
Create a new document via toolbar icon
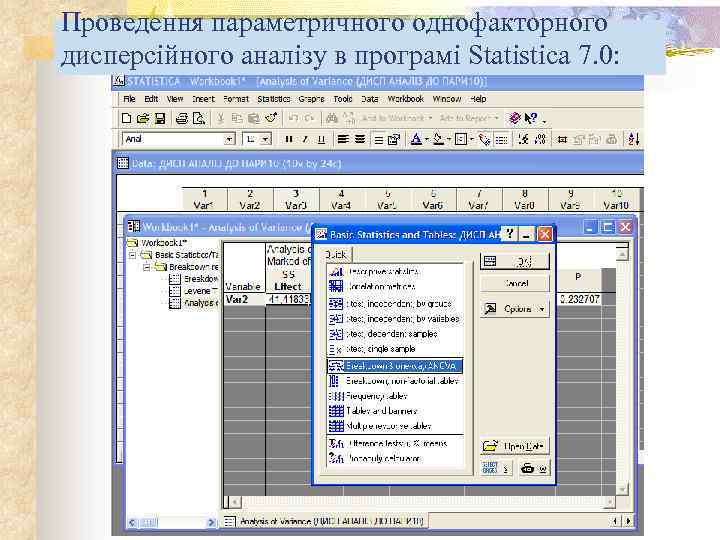[x=126, y=118]
